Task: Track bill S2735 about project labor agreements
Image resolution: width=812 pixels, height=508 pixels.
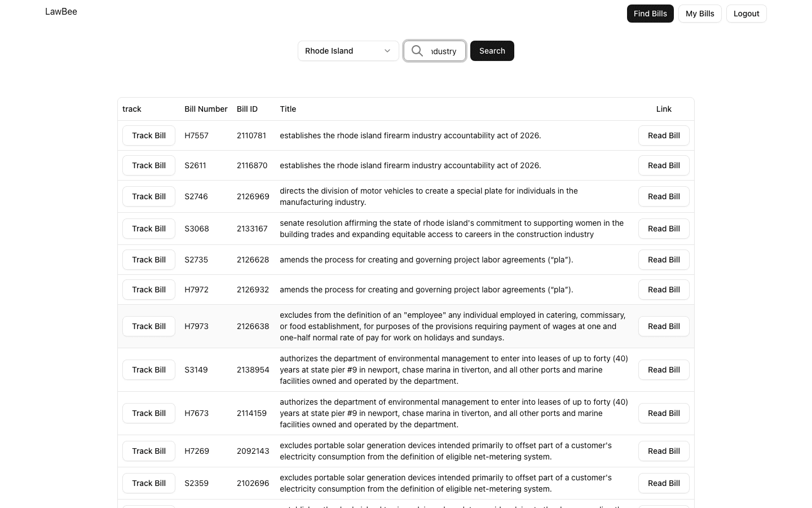Action: 148,260
